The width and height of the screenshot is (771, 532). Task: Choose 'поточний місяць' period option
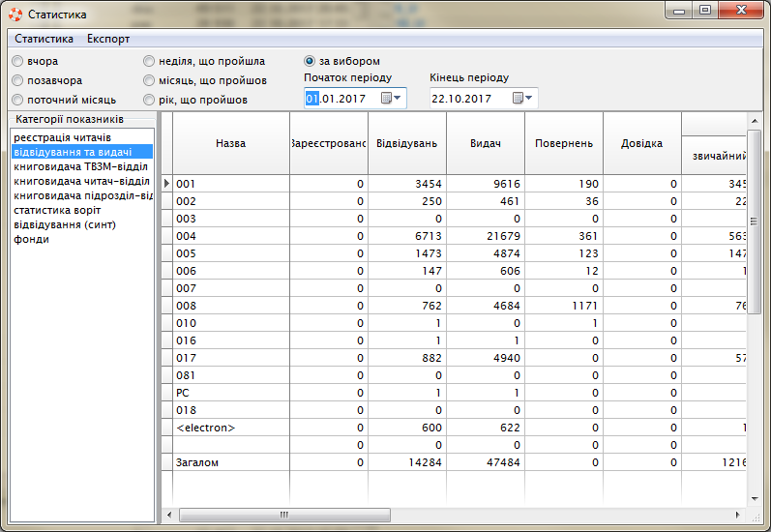click(x=17, y=100)
